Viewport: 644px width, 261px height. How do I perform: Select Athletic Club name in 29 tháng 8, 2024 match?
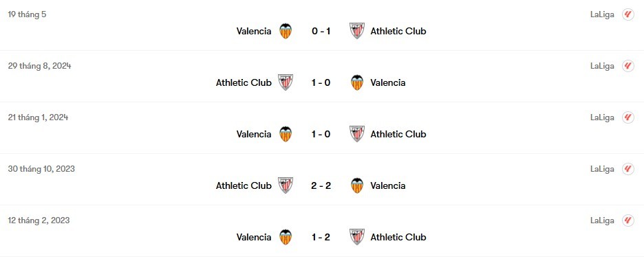tap(244, 82)
